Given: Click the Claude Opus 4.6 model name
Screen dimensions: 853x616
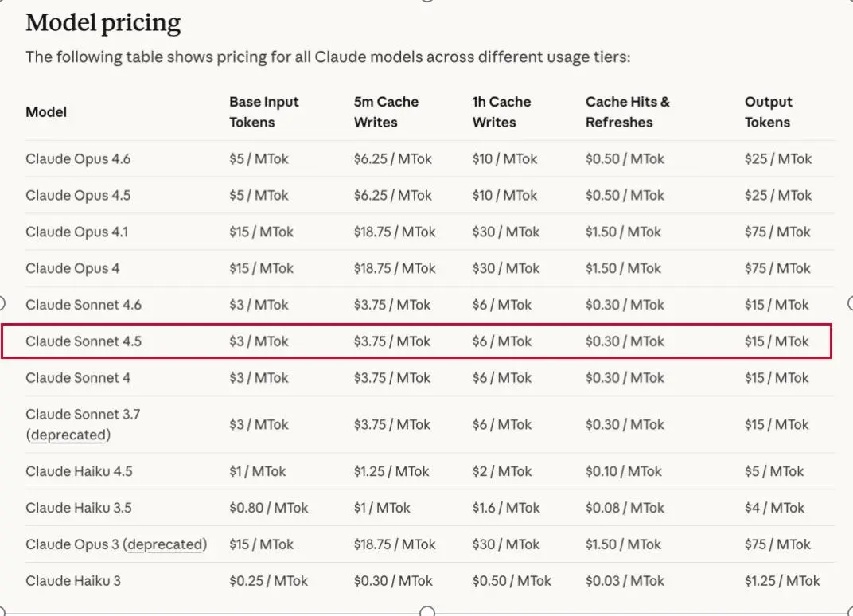Looking at the screenshot, I should pyautogui.click(x=78, y=158).
